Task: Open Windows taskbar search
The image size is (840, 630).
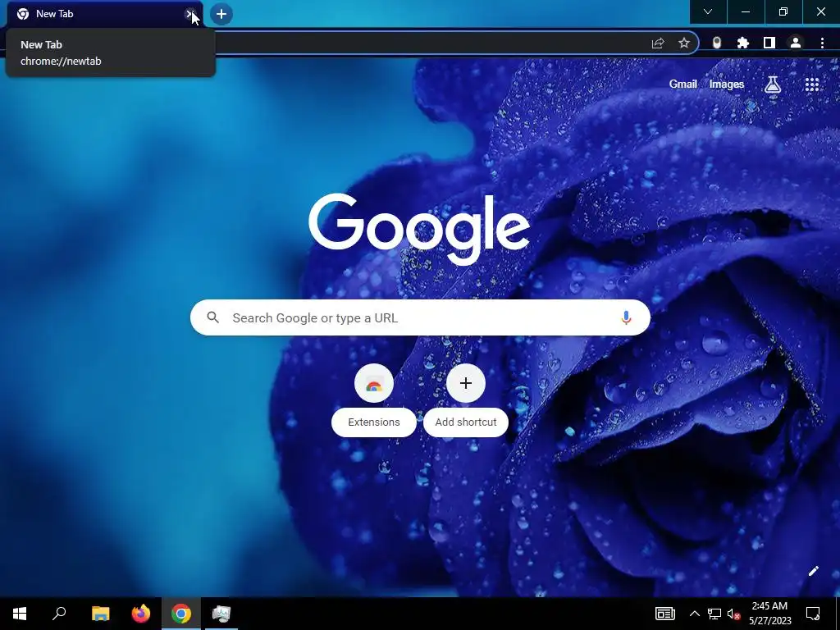Action: [x=59, y=614]
